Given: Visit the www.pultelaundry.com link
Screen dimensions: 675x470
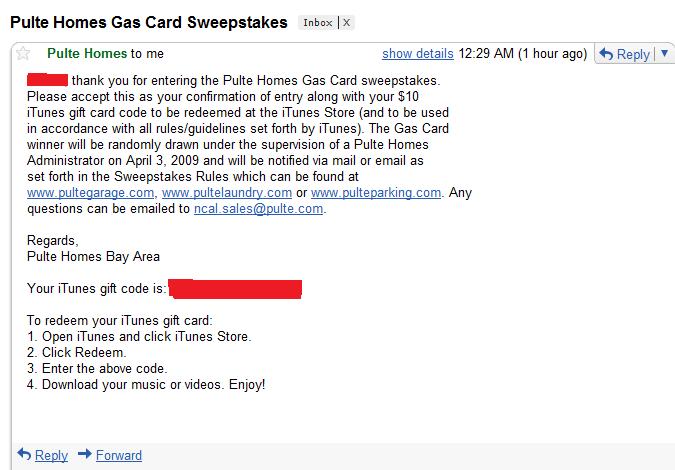Looking at the screenshot, I should [x=227, y=192].
